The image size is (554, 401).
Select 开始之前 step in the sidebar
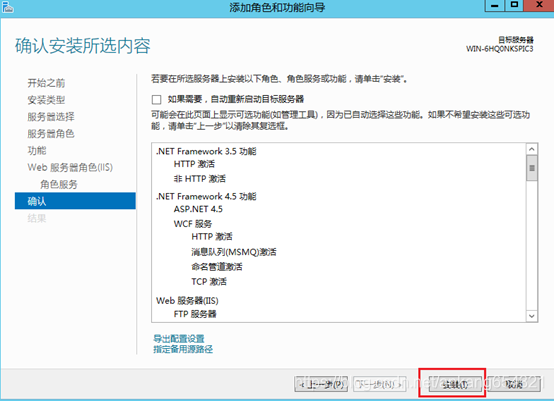(46, 83)
